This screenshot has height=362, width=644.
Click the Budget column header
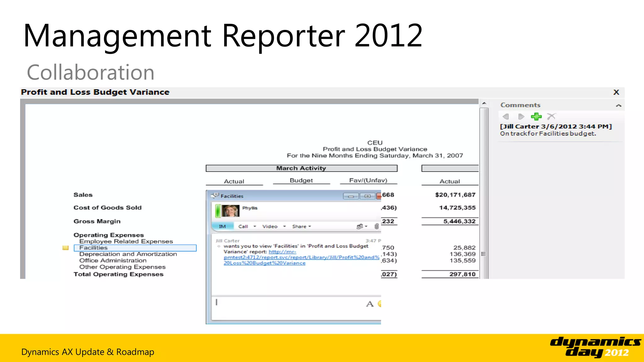coord(301,180)
